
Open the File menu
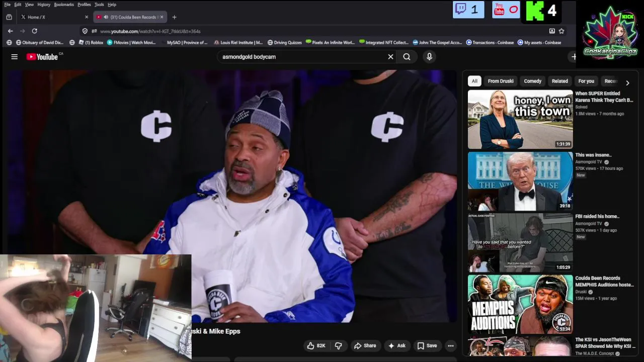(7, 5)
